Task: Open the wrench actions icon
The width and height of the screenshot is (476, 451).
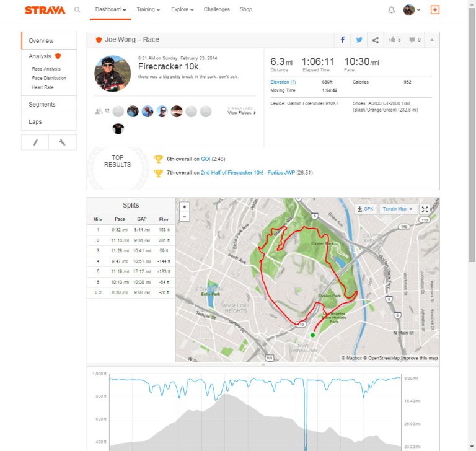Action: click(62, 142)
